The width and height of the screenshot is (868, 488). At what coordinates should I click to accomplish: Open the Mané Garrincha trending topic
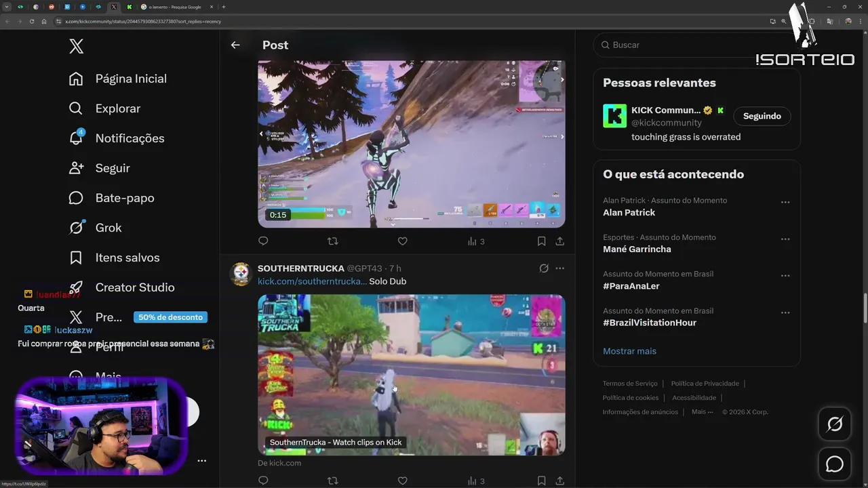coord(637,249)
